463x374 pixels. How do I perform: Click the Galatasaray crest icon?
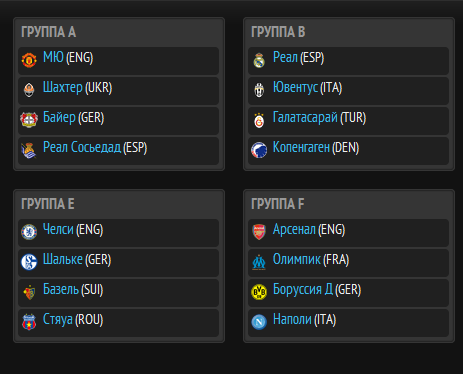pos(259,120)
